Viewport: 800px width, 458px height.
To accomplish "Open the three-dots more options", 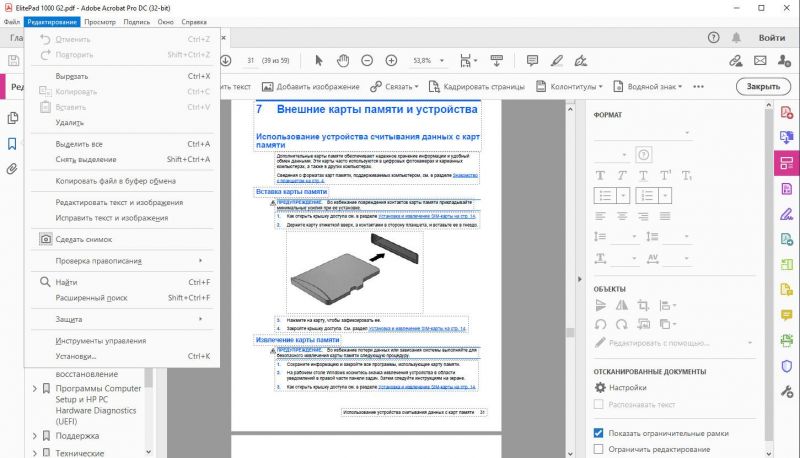I will (x=698, y=87).
